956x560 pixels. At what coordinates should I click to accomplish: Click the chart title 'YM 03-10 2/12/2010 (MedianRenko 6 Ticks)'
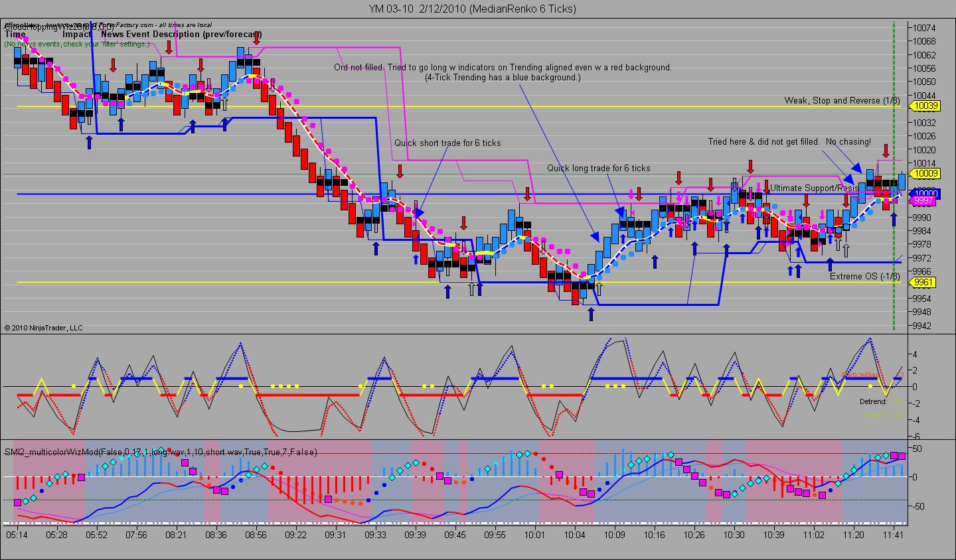pyautogui.click(x=473, y=9)
